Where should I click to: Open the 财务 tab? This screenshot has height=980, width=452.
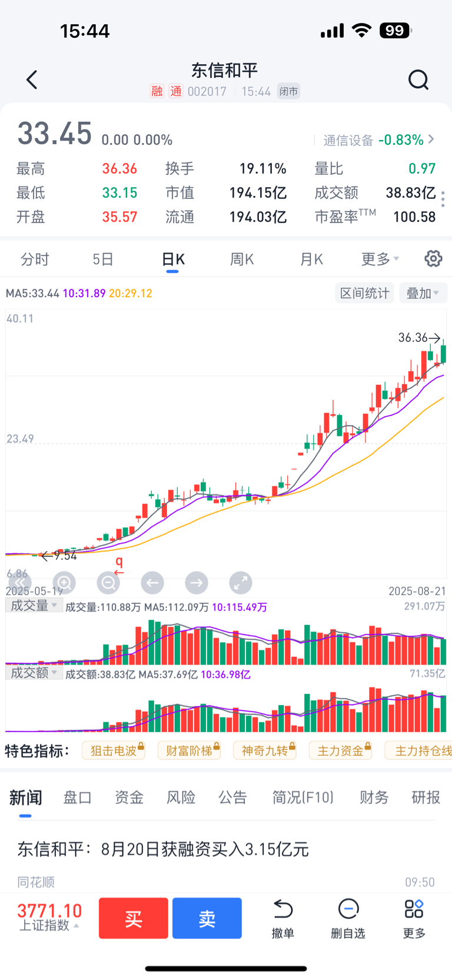click(374, 798)
